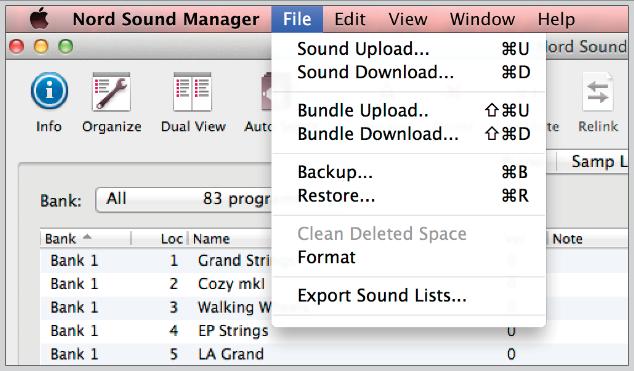
Task: Open the View menu
Action: 408,19
